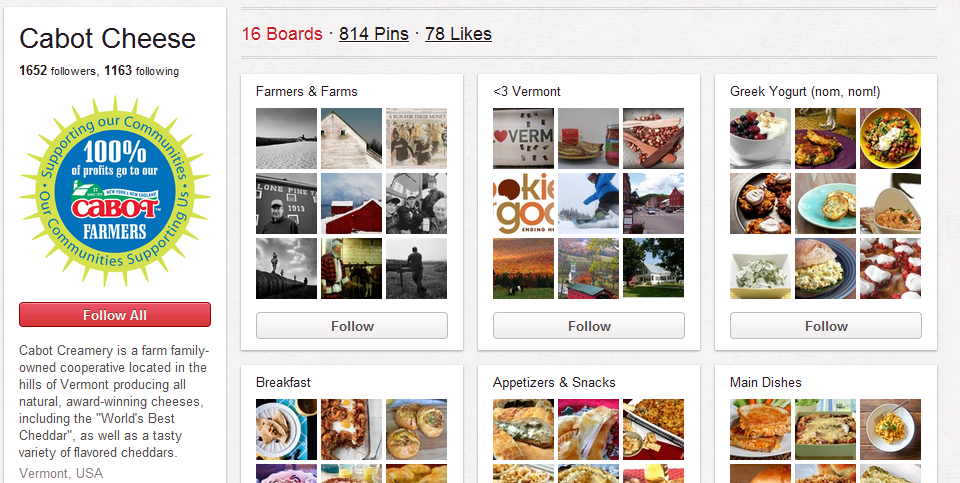Follow the Greek Yogurt board
Viewport: 960px width, 483px height.
coord(826,326)
